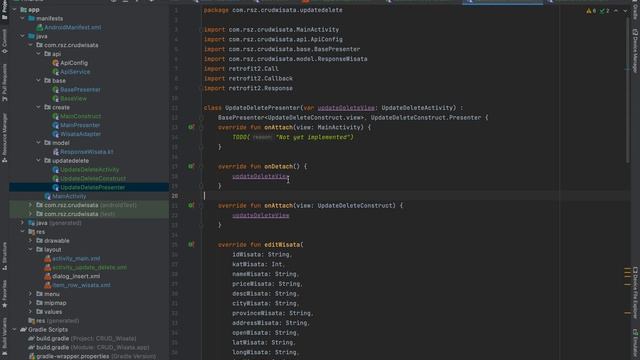Image resolution: width=640 pixels, height=360 pixels.
Task: Click the MainConstruct file icon
Action: (x=56, y=116)
